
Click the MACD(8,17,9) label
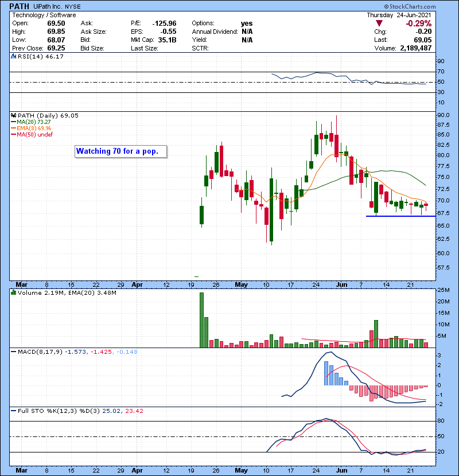click(x=40, y=352)
